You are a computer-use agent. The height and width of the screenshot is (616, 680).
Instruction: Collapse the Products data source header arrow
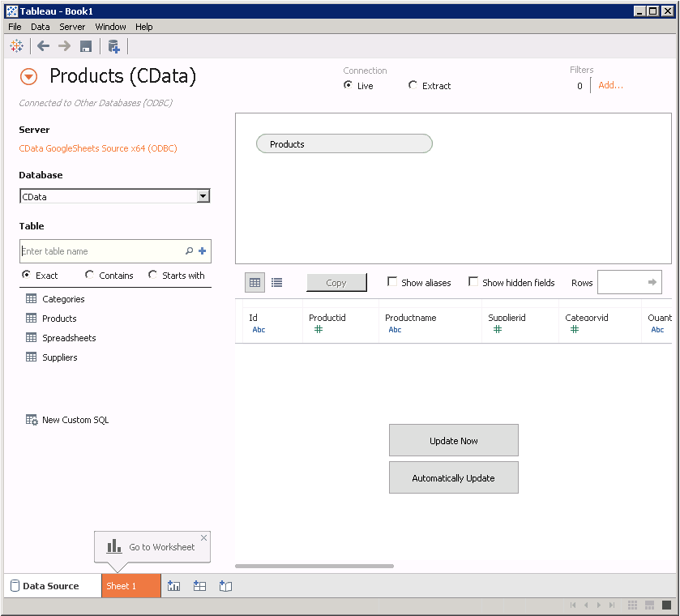(x=29, y=76)
